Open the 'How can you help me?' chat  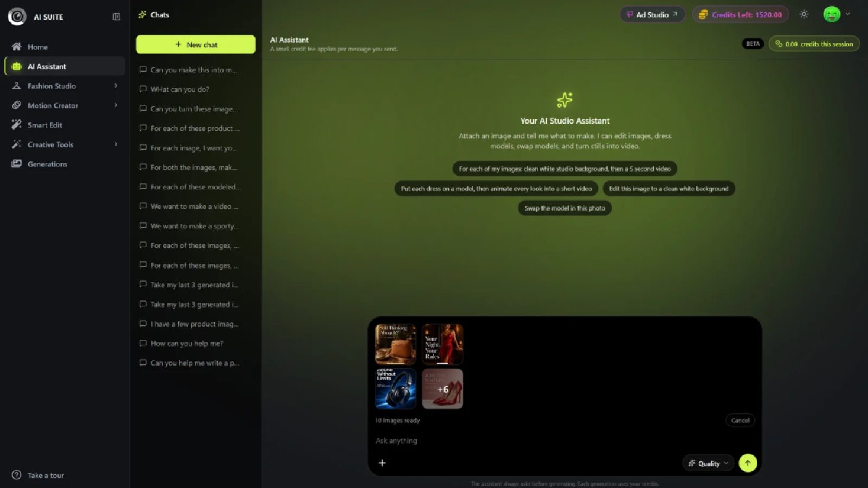click(x=195, y=344)
